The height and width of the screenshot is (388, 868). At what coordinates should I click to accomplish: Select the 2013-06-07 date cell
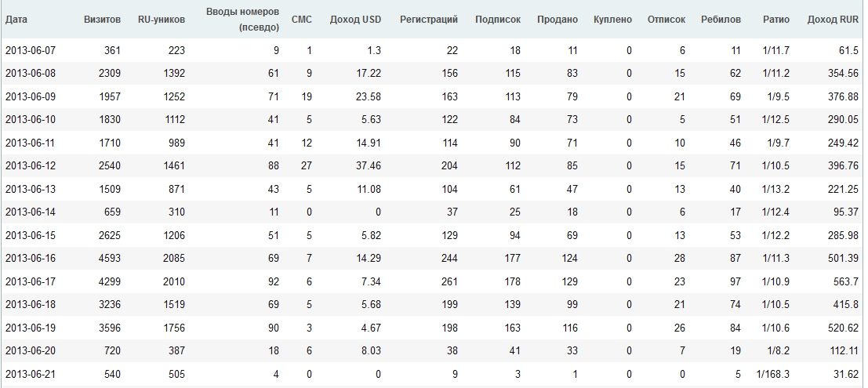pos(31,51)
